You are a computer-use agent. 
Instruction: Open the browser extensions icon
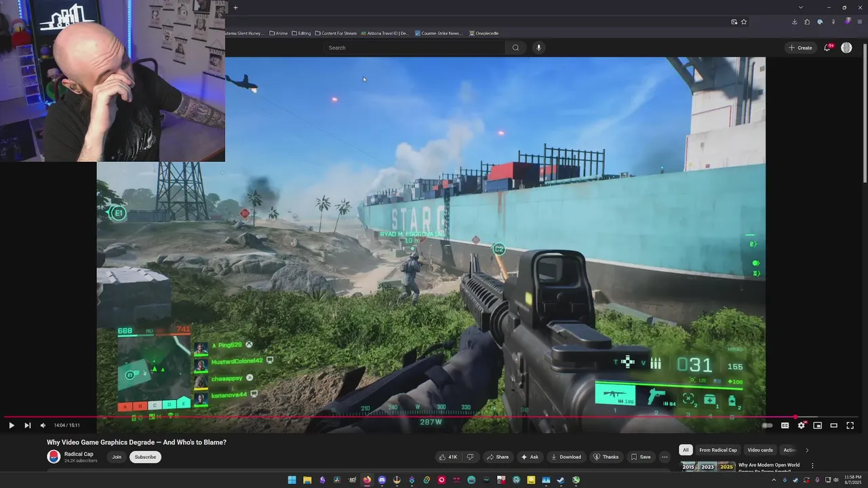coord(807,22)
